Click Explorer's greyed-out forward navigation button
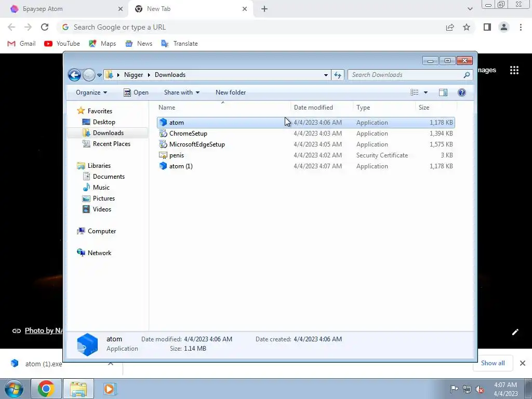532x399 pixels. [89, 75]
